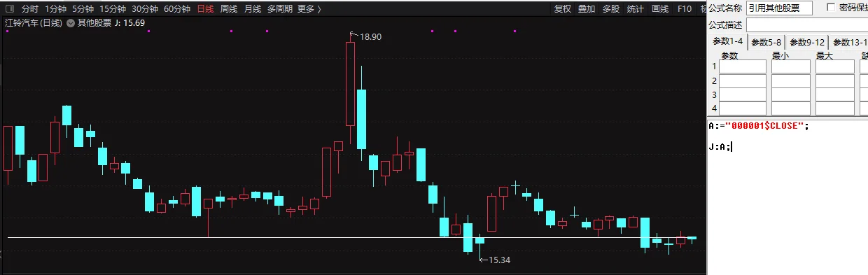Select the 参数9-12 tab

(807, 42)
